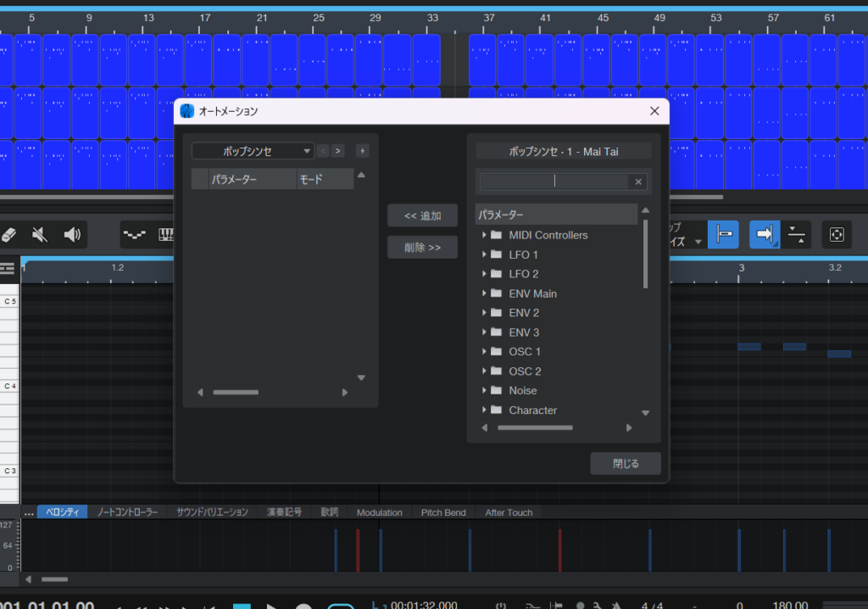
Task: Select the Noise folder row
Action: click(556, 391)
